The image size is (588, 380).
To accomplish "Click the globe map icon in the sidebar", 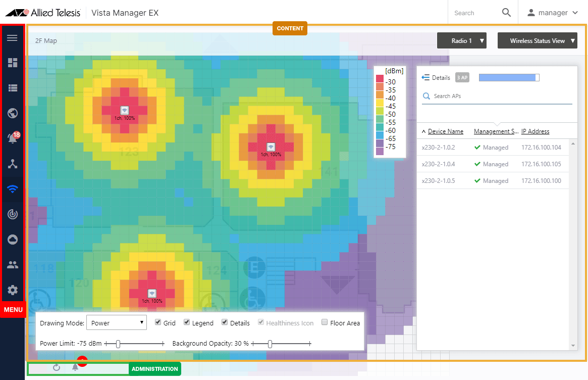I will pyautogui.click(x=13, y=113).
